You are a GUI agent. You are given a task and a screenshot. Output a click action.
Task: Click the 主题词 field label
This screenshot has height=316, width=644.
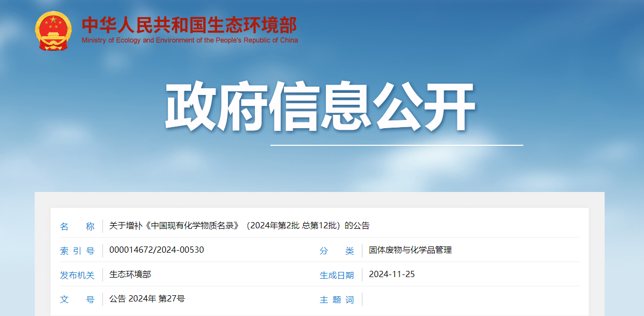[337, 299]
